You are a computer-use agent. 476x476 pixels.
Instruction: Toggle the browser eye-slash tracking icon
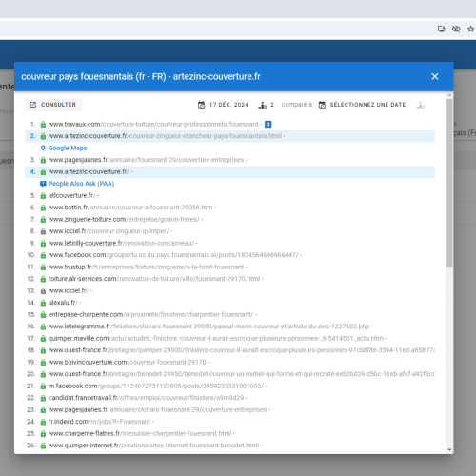tap(456, 29)
